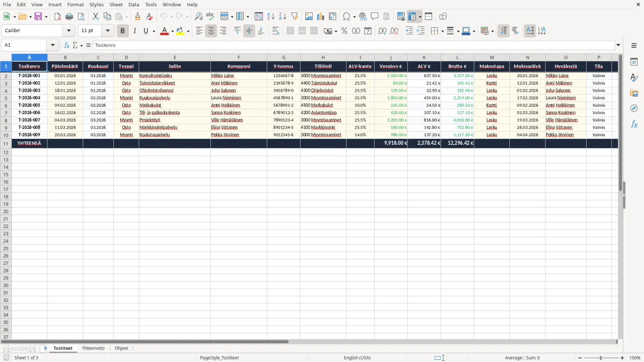The width and height of the screenshot is (644, 362).
Task: Click the AutoFilter funnel icon
Action: (x=295, y=17)
